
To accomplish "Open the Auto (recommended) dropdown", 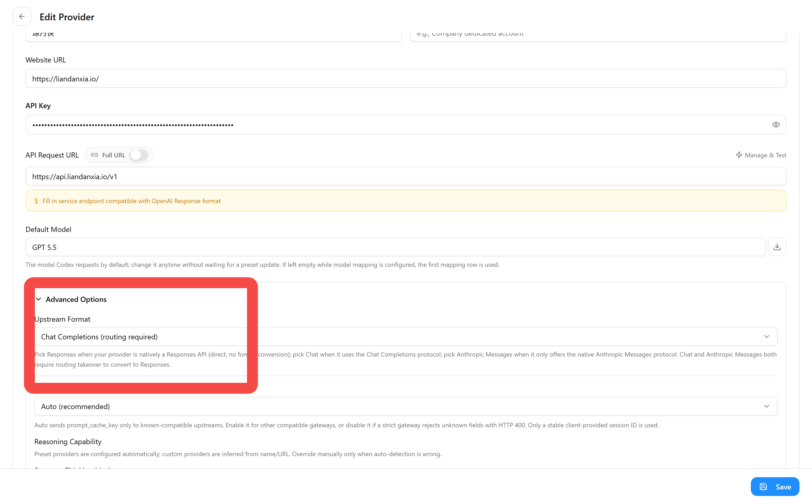I will (x=406, y=406).
